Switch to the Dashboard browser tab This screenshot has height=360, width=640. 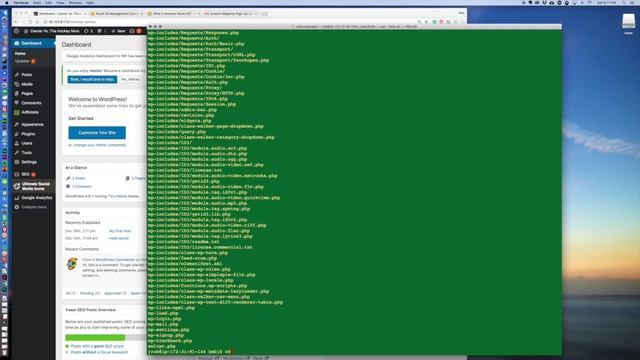point(60,13)
